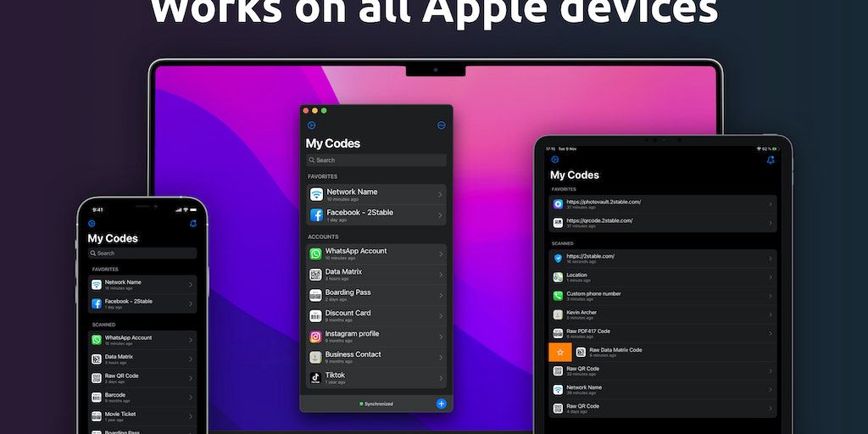The image size is (868, 434).
Task: Click the Search field in the Mac window
Action: [376, 160]
